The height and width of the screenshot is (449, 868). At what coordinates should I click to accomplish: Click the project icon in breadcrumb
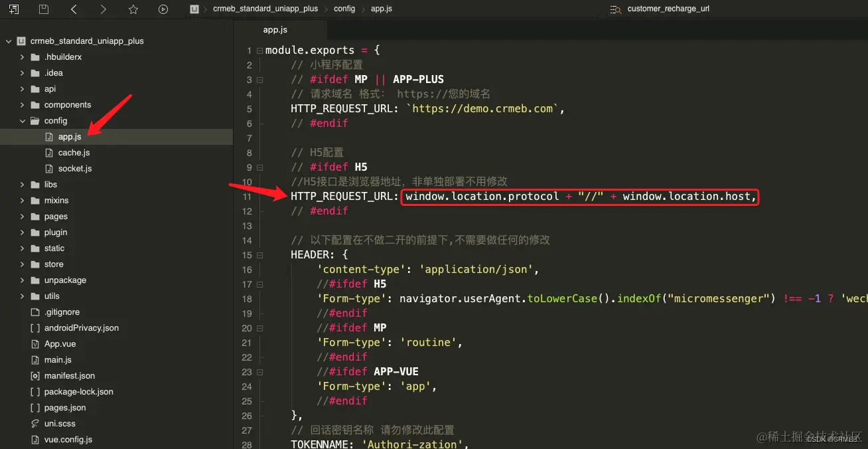194,9
